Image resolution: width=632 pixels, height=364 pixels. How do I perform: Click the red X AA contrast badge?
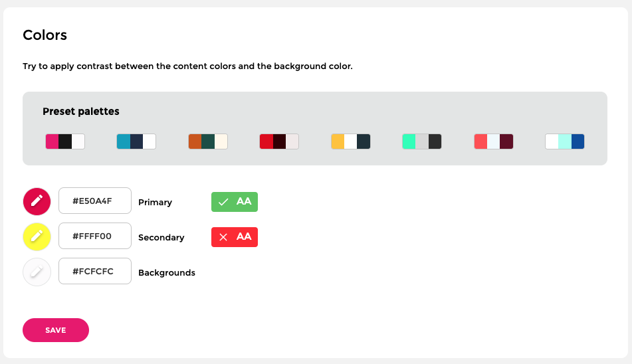234,237
